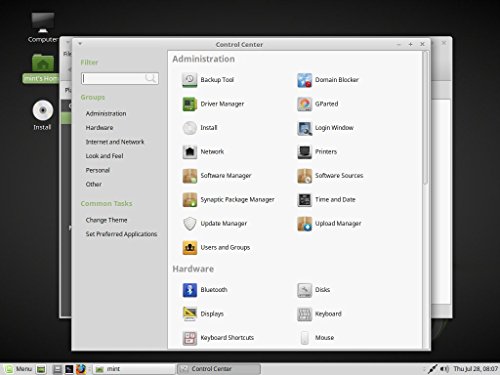
Task: Close the file manager window behind
Action: tap(444, 43)
